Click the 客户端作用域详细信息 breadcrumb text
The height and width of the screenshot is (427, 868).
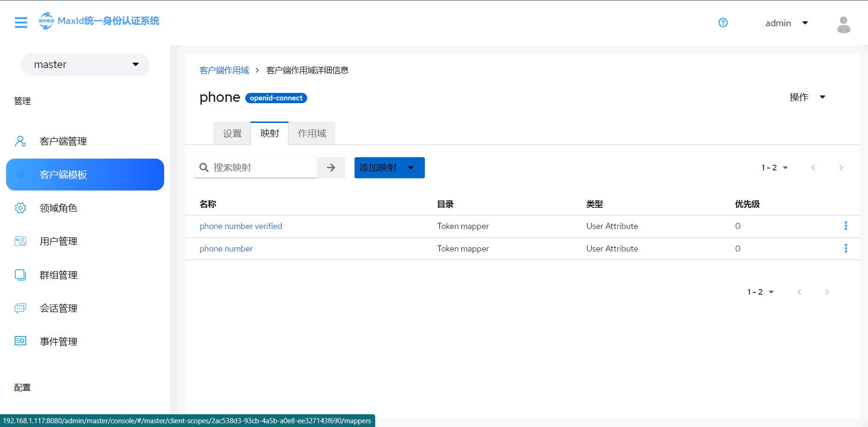(x=308, y=70)
